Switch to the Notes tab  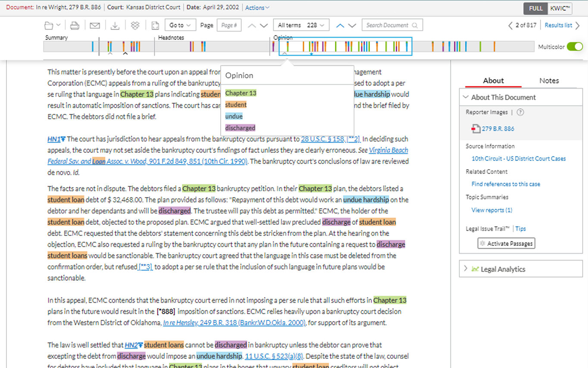549,81
